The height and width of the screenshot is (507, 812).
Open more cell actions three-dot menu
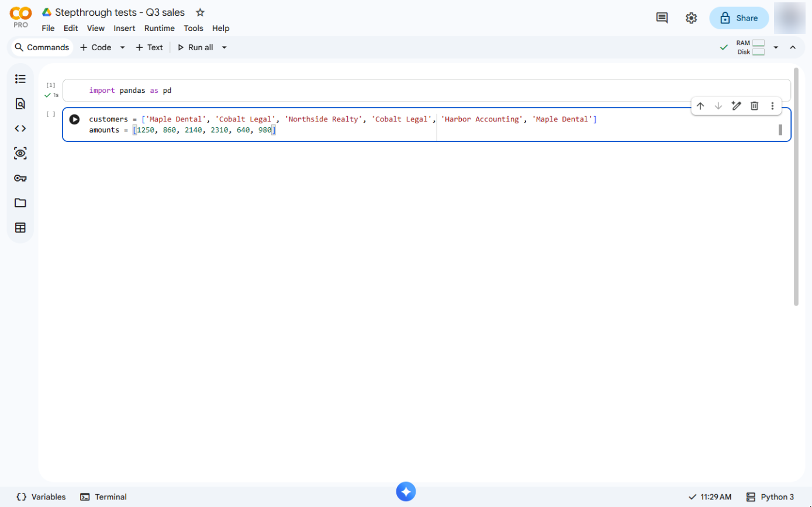tap(772, 106)
